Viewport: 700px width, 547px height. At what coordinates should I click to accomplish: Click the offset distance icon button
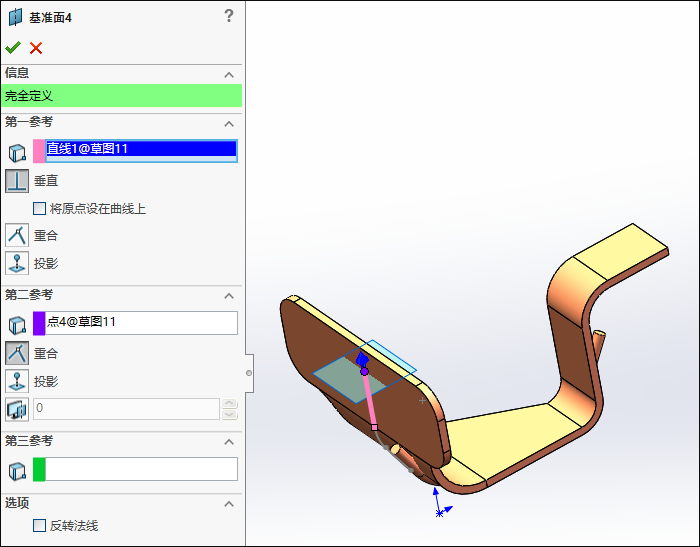(17, 409)
